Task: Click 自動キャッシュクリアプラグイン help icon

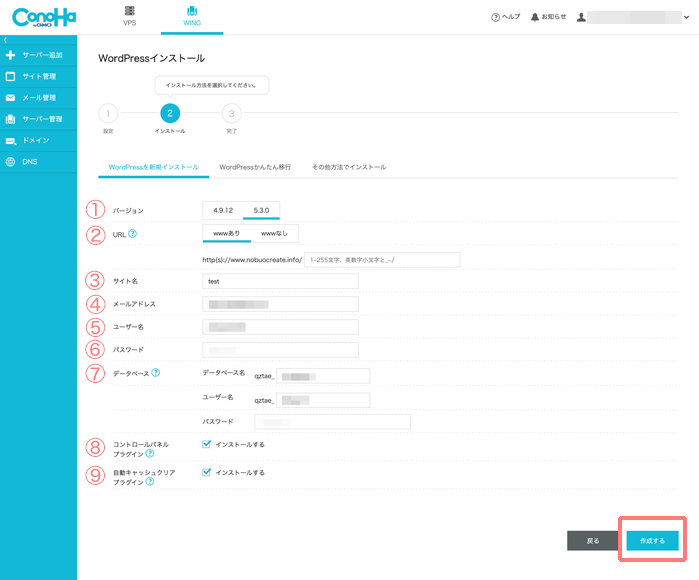Action: tap(150, 481)
